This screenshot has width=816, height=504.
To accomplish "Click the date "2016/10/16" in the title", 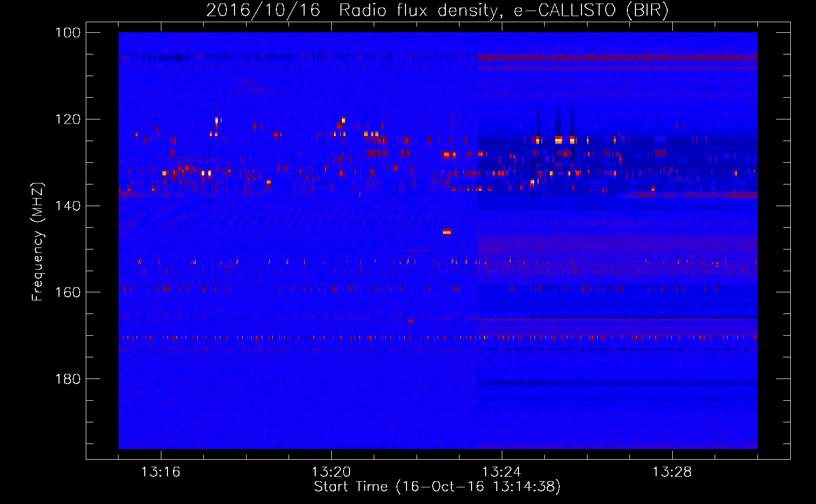I will click(263, 11).
